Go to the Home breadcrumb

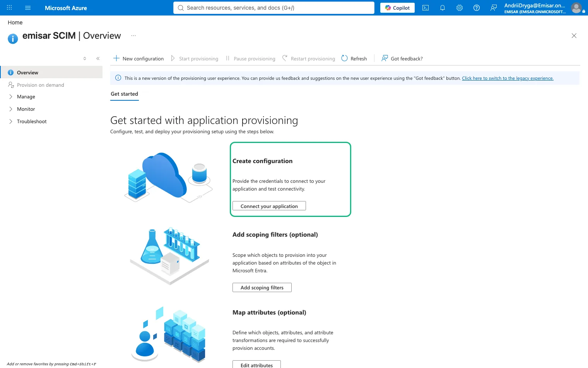15,22
